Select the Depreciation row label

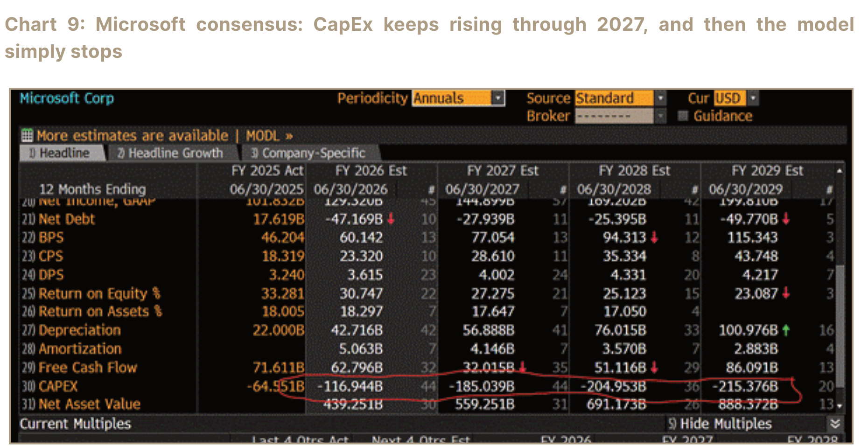coord(80,330)
